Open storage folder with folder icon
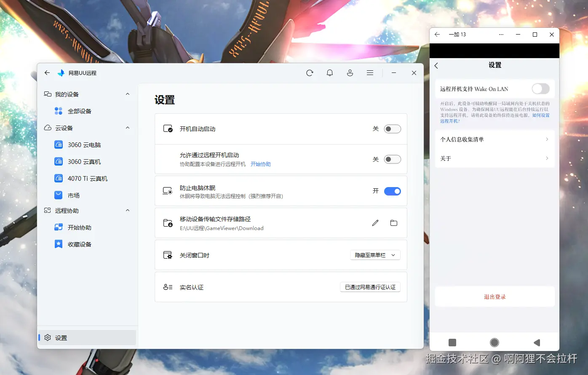588x375 pixels. tap(394, 223)
